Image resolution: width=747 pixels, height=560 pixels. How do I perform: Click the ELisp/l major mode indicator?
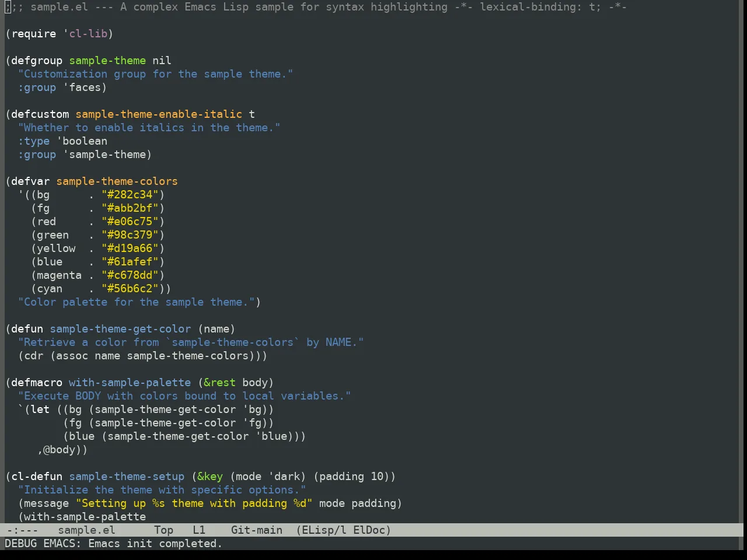(324, 530)
